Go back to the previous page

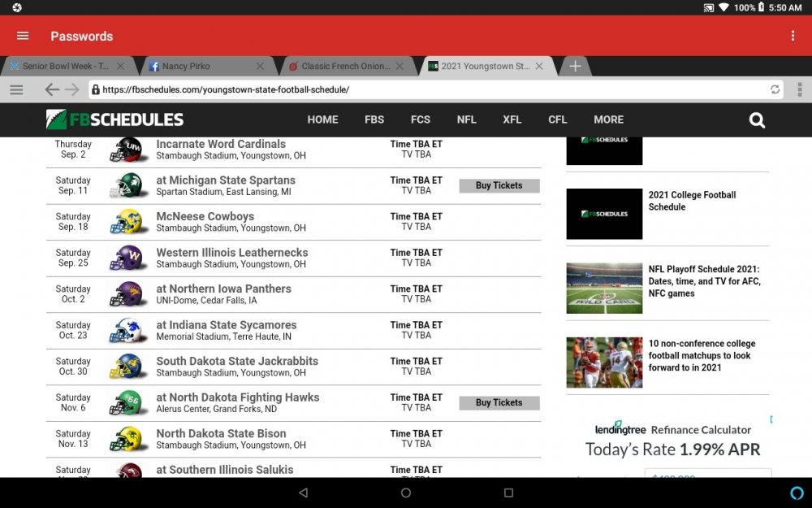(x=52, y=89)
